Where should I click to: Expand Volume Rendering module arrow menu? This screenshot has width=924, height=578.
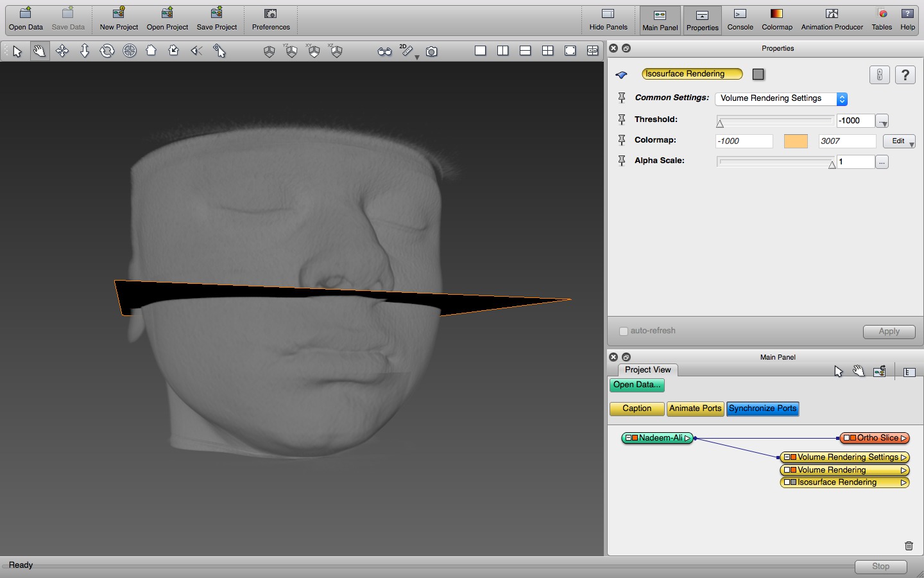[x=903, y=470]
